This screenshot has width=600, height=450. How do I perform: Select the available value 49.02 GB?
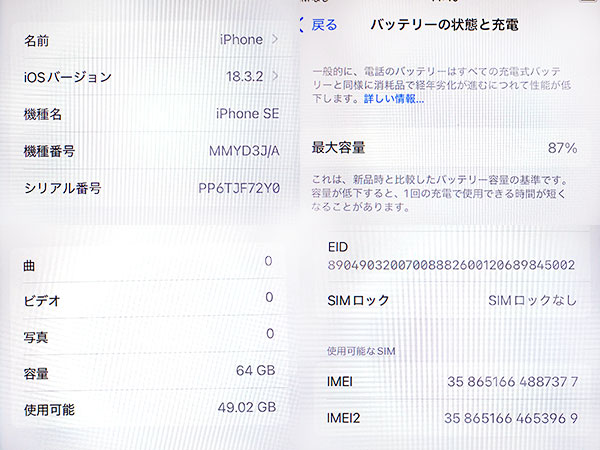pos(247,407)
